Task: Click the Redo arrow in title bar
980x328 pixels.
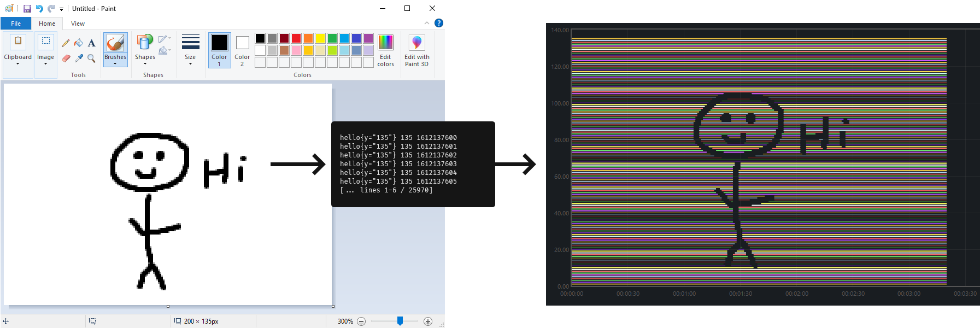Action: pos(51,9)
